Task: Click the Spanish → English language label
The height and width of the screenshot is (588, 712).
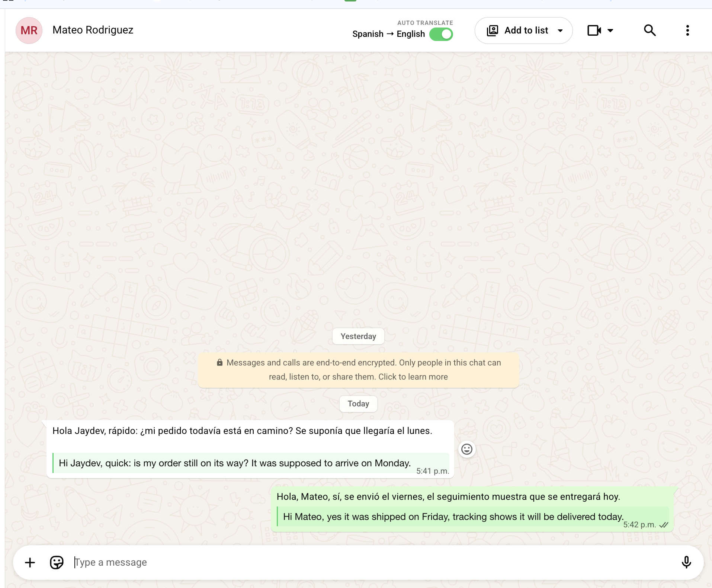Action: click(x=388, y=34)
